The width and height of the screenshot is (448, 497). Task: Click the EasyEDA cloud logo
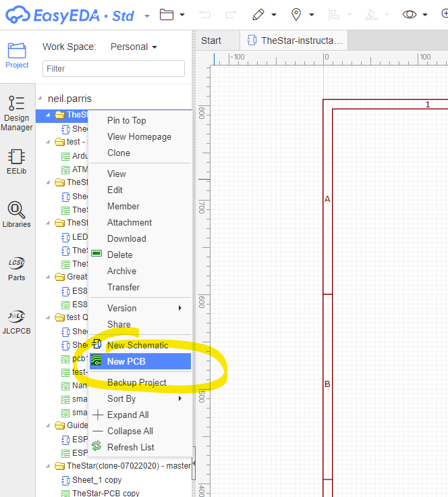click(18, 15)
